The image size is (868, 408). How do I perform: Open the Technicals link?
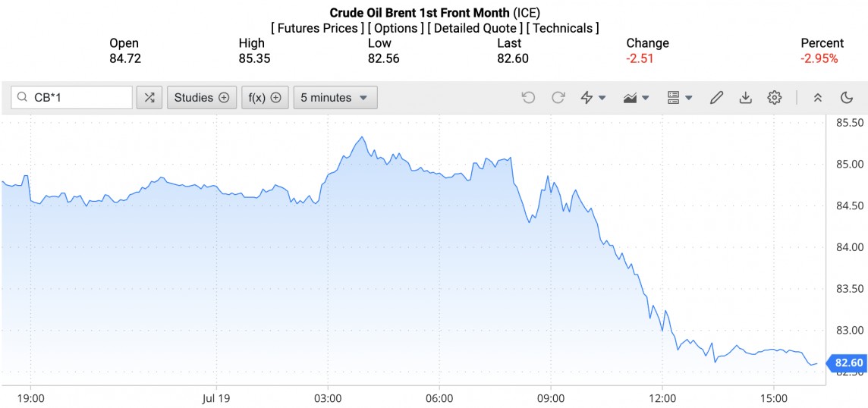click(562, 28)
